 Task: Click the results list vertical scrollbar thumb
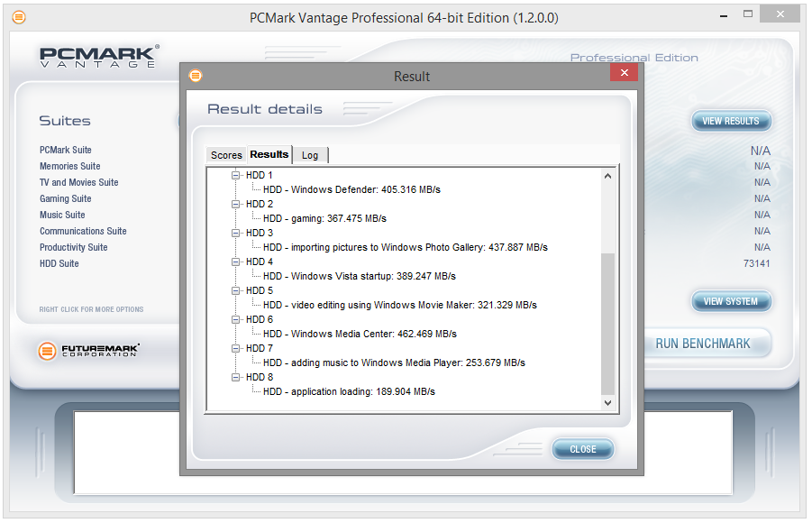[608, 325]
